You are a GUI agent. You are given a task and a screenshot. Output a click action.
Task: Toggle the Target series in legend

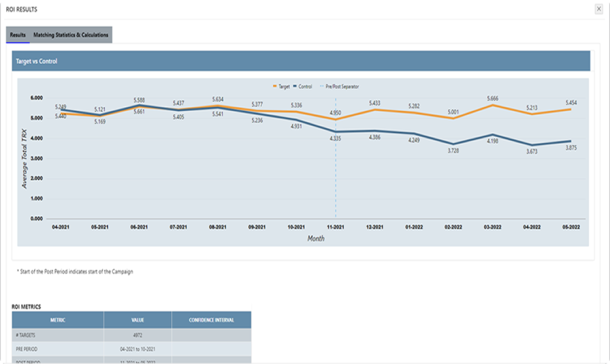(281, 87)
